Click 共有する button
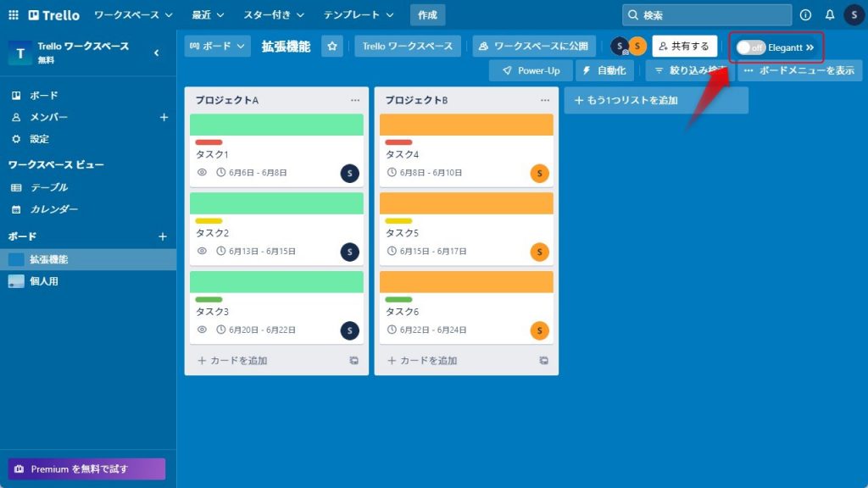 point(684,46)
